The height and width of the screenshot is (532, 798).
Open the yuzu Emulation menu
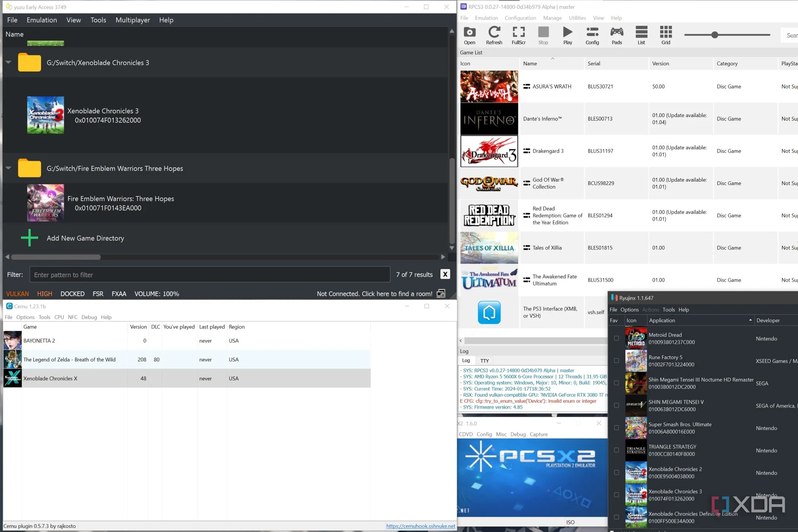(x=42, y=20)
